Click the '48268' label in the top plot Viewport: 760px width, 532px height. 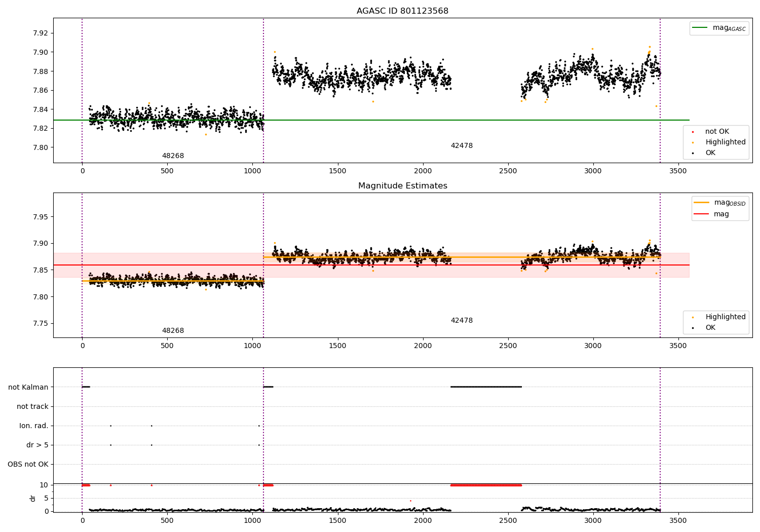click(x=173, y=156)
